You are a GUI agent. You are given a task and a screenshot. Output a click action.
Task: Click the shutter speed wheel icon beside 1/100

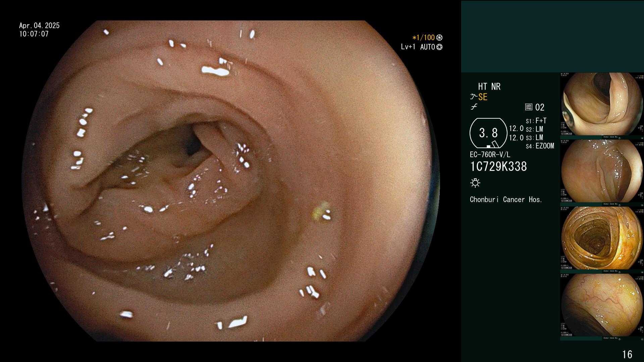point(439,38)
